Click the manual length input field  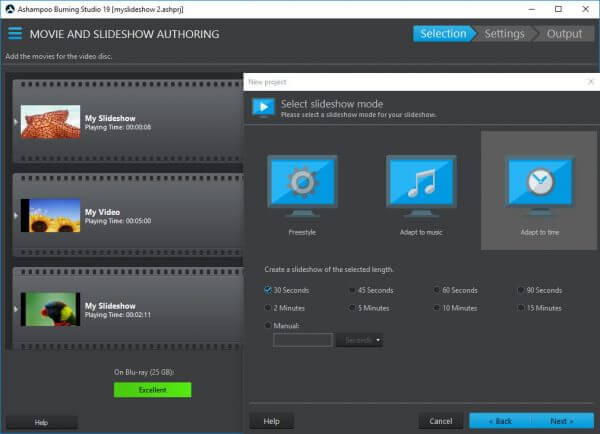(303, 340)
